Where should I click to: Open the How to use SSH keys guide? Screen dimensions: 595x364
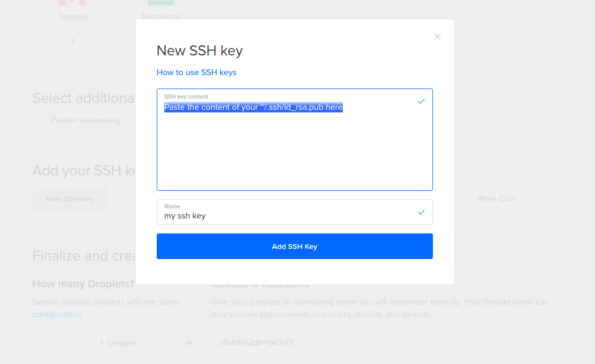pyautogui.click(x=196, y=72)
